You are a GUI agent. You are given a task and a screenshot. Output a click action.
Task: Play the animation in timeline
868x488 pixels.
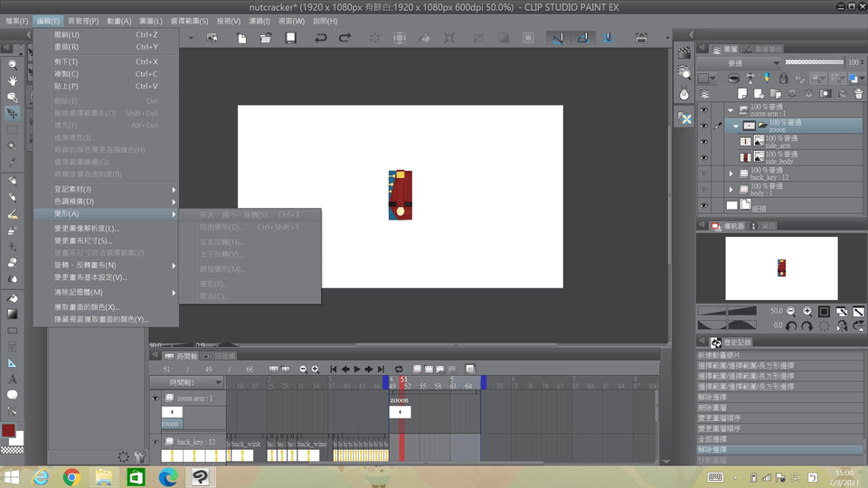[357, 369]
